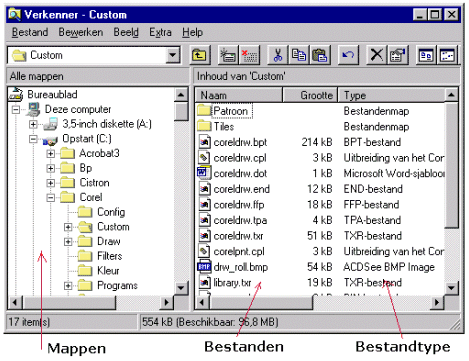Viewport: 469px width, 361px height.
Task: Select the coreldrw.end file name
Action: (242, 189)
